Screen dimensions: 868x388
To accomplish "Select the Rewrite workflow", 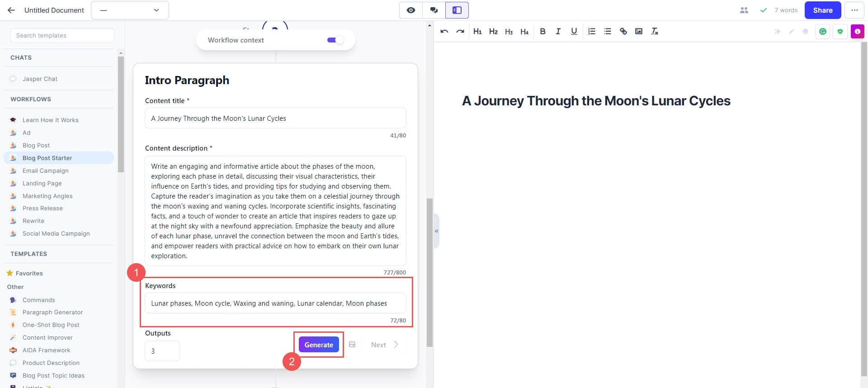I will (x=33, y=221).
